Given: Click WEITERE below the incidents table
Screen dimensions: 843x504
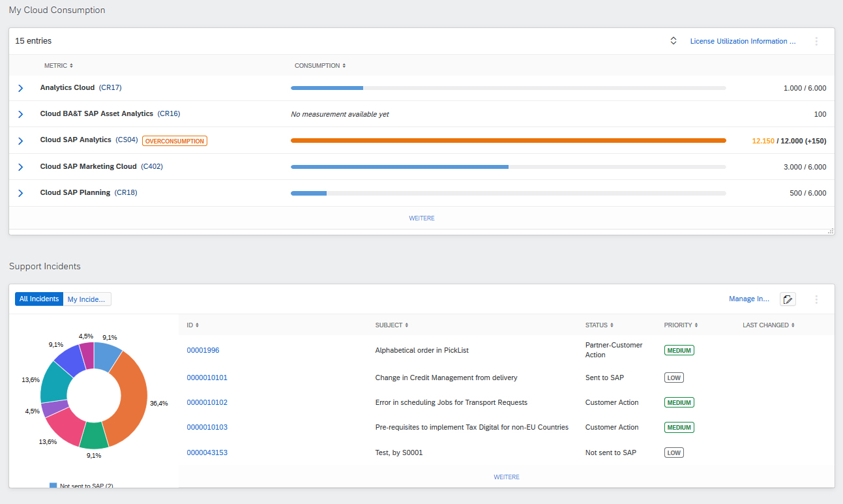Looking at the screenshot, I should coord(507,477).
